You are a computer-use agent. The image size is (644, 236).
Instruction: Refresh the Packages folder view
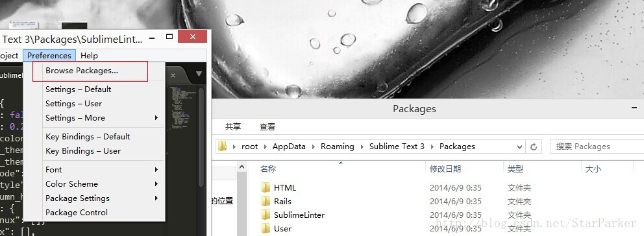[x=534, y=147]
